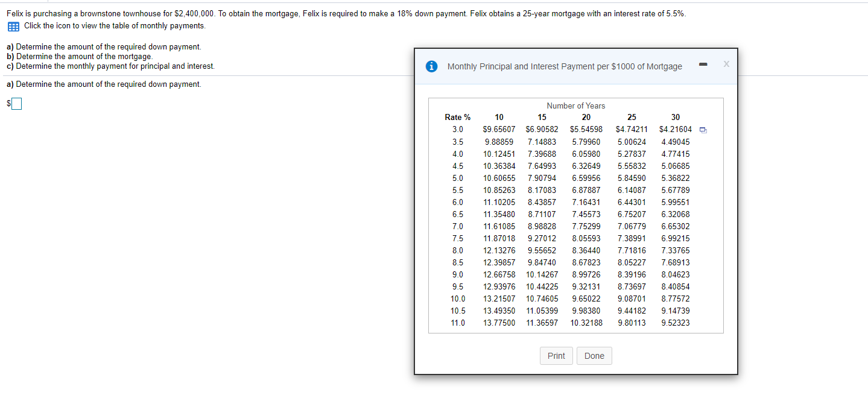This screenshot has height=395, width=868.
Task: Click the value 6.87887
Action: 586,190
